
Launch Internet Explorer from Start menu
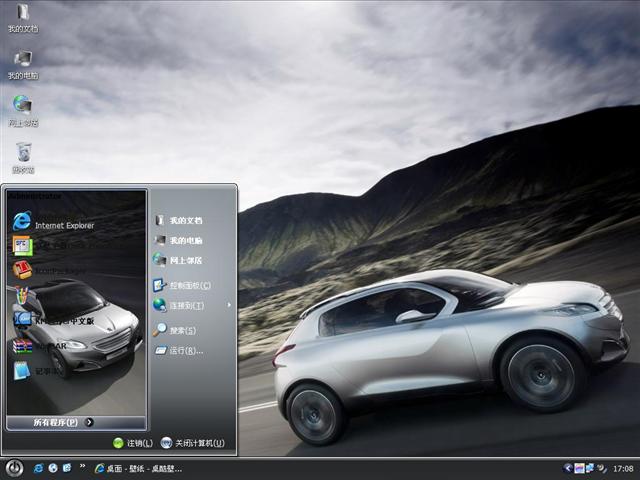(53, 222)
